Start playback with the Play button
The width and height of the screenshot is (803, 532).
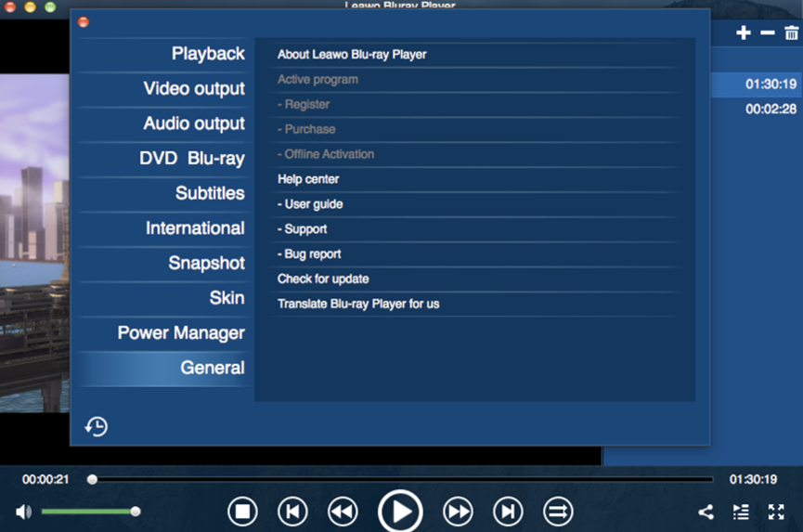pos(400,511)
